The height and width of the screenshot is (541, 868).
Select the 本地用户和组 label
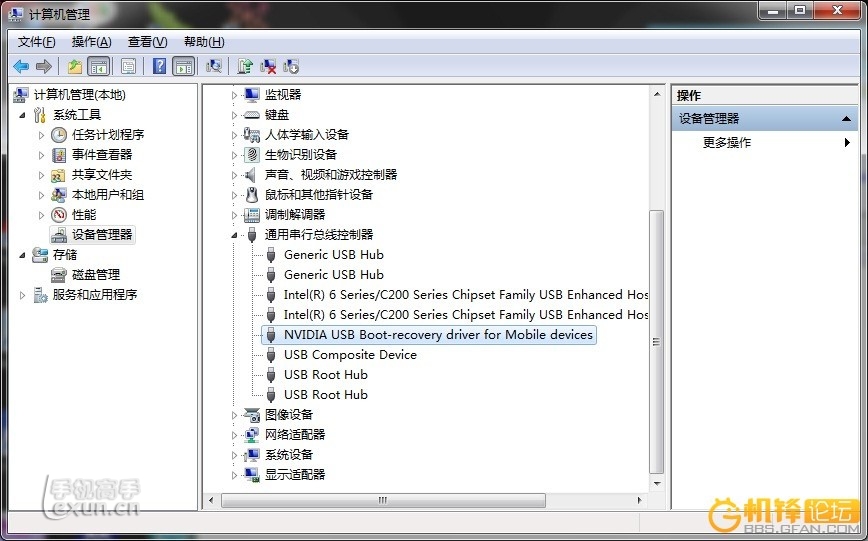pyautogui.click(x=108, y=195)
